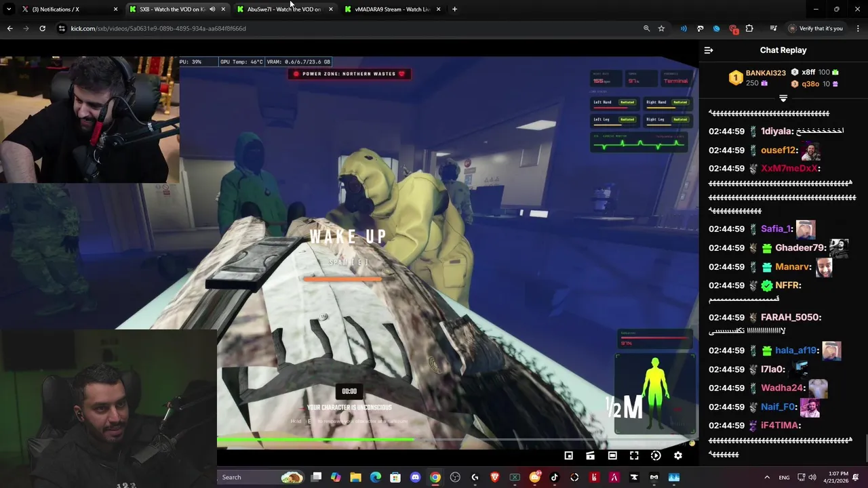Screen dimensions: 868x488
Task: Launch Microsoft Edge from taskbar
Action: coord(375,477)
